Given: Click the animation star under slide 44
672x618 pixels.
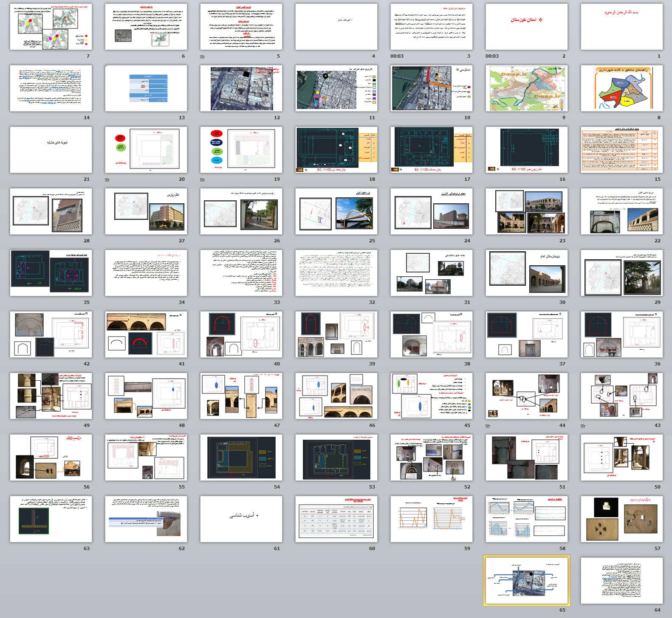Looking at the screenshot, I should tap(488, 426).
